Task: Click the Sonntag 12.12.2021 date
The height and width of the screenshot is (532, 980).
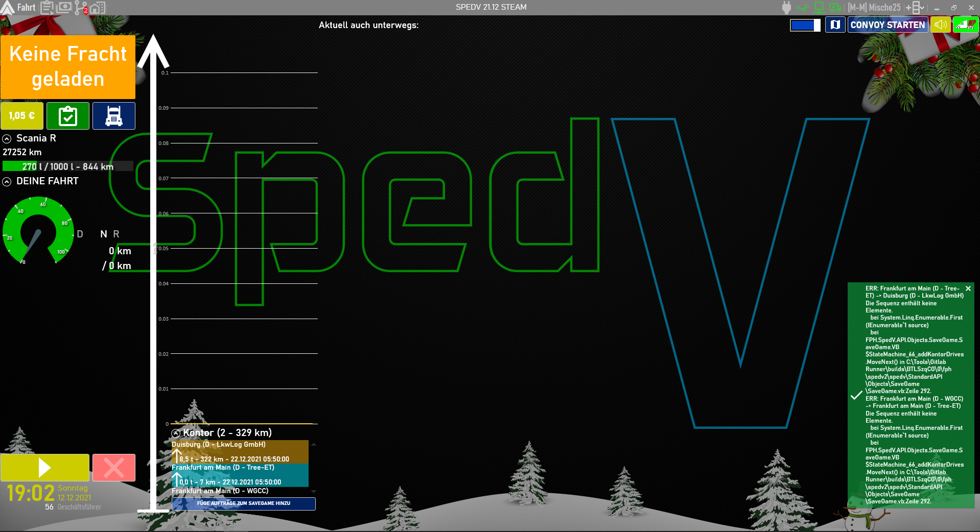Action: [x=74, y=493]
